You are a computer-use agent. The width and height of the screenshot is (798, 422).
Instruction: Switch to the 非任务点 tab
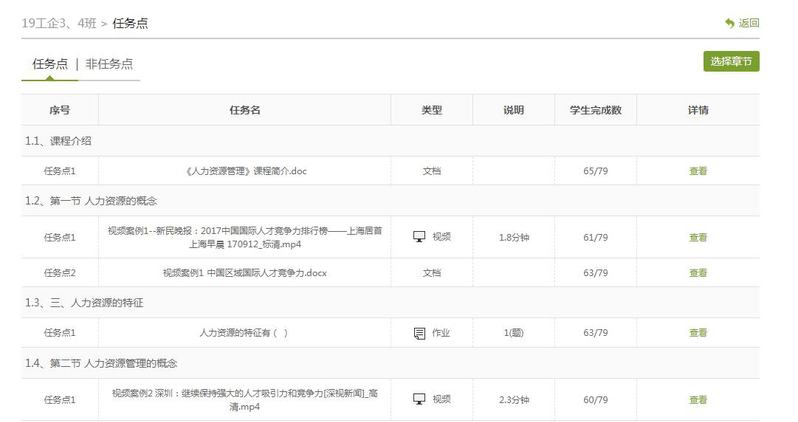click(x=109, y=63)
